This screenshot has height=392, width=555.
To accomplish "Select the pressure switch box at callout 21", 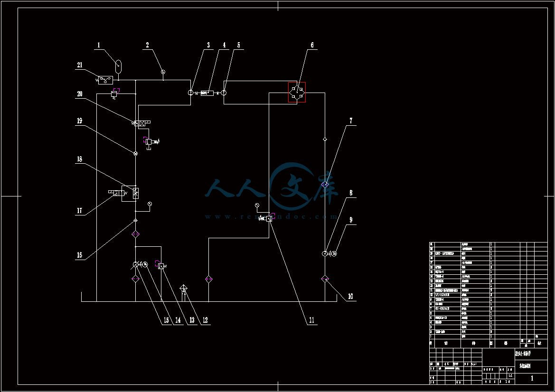I will coord(105,80).
